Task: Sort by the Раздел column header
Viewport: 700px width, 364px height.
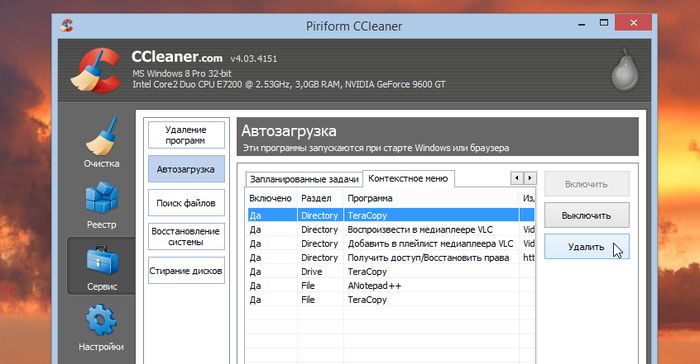Action: pyautogui.click(x=320, y=198)
